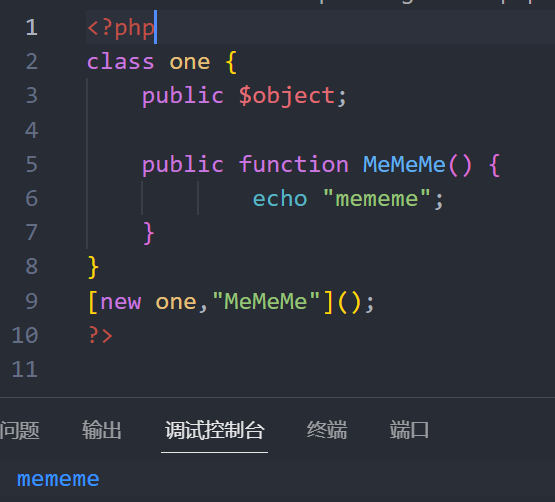Switch to the 问题 panel tab
555x502 pixels.
(19, 430)
